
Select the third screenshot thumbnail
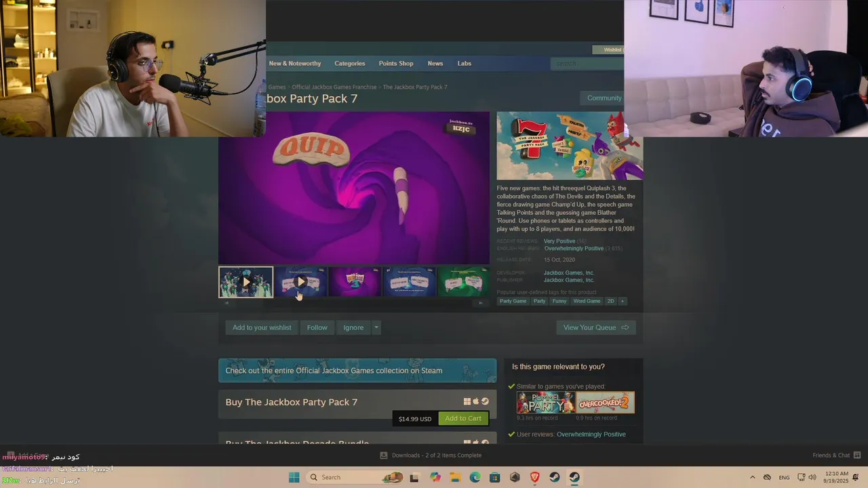355,282
